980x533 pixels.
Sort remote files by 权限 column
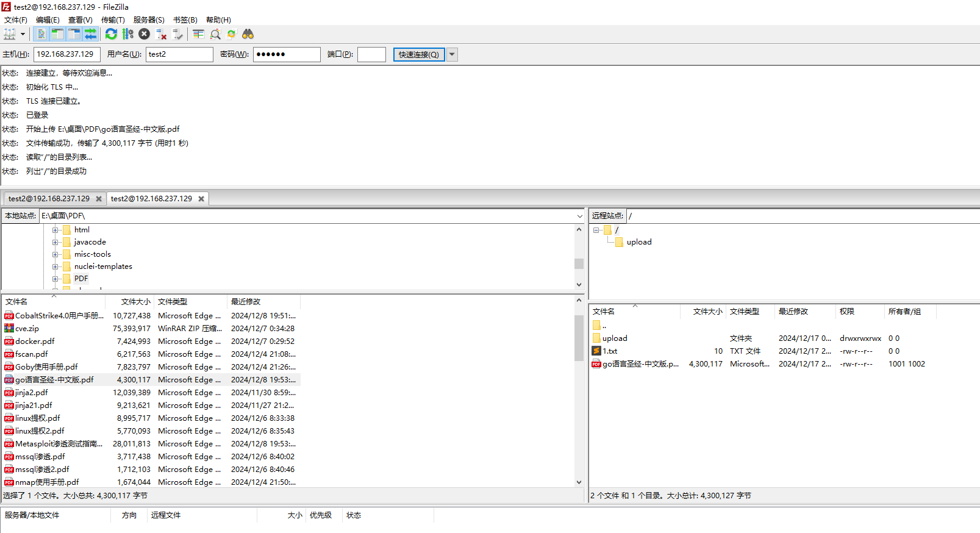[860, 311]
